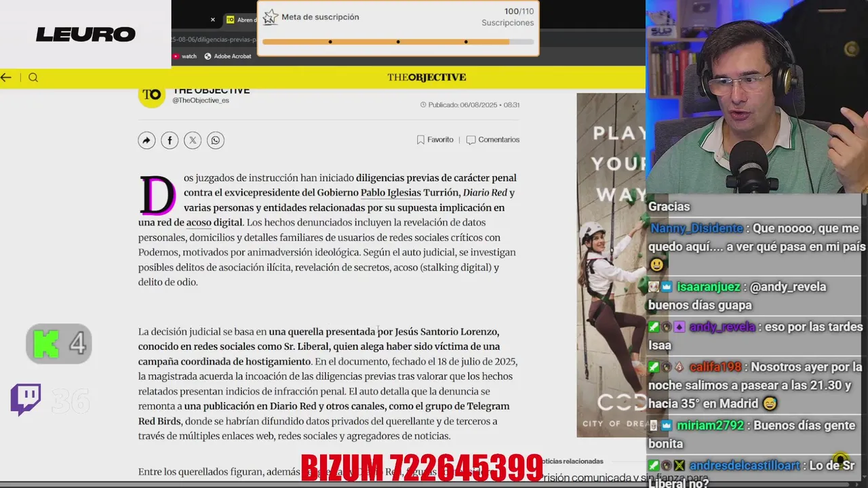Follow the acoso link
This screenshot has width=868, height=488.
[199, 222]
